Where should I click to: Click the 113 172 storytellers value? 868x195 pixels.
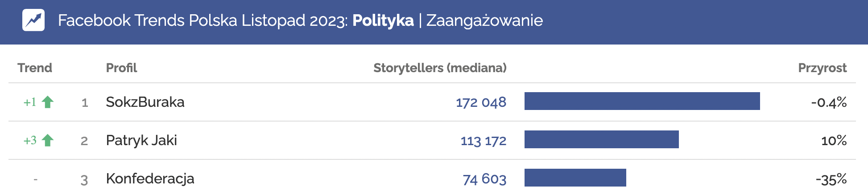484,141
